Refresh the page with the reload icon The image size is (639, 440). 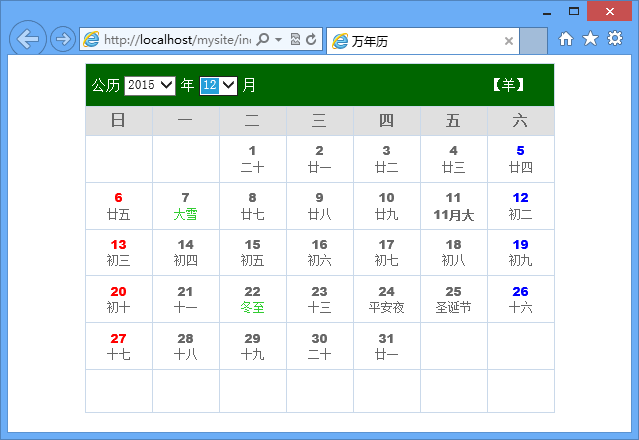tap(311, 39)
